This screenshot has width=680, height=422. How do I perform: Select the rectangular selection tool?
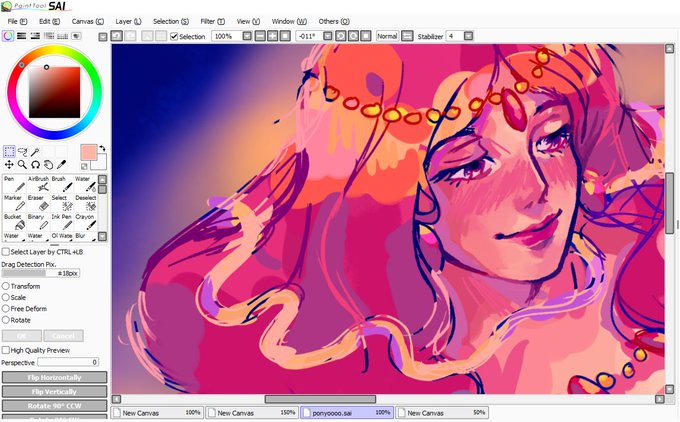pos(9,151)
